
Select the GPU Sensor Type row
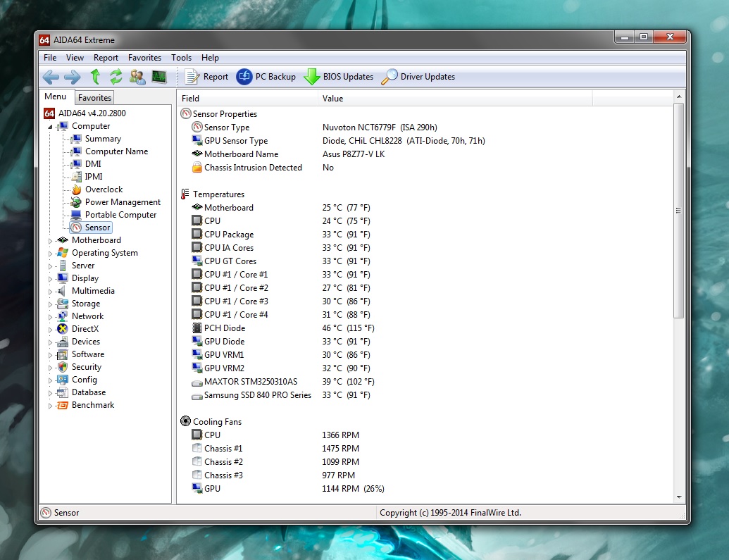(x=425, y=140)
